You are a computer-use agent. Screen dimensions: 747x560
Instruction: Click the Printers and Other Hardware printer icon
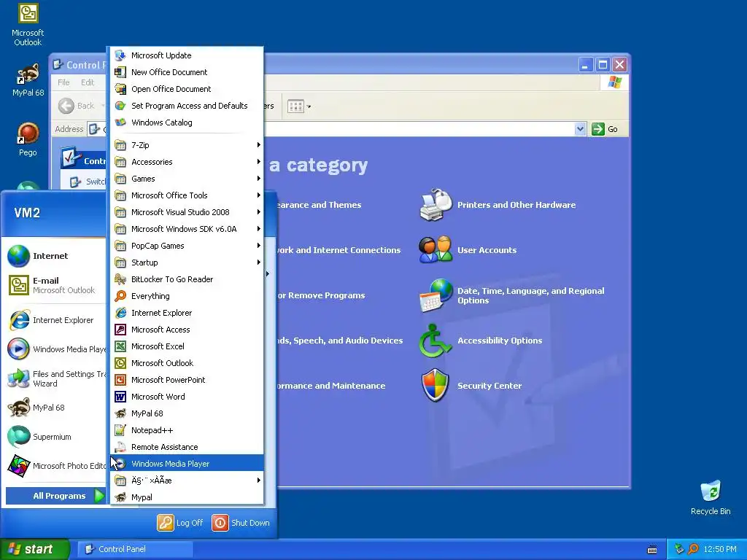pos(436,205)
